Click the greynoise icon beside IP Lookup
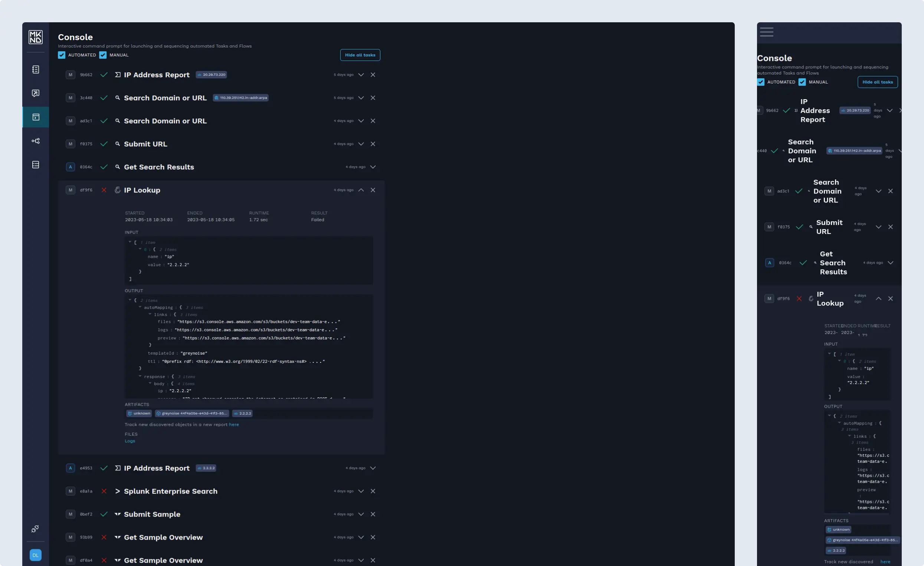924x566 pixels. [117, 190]
